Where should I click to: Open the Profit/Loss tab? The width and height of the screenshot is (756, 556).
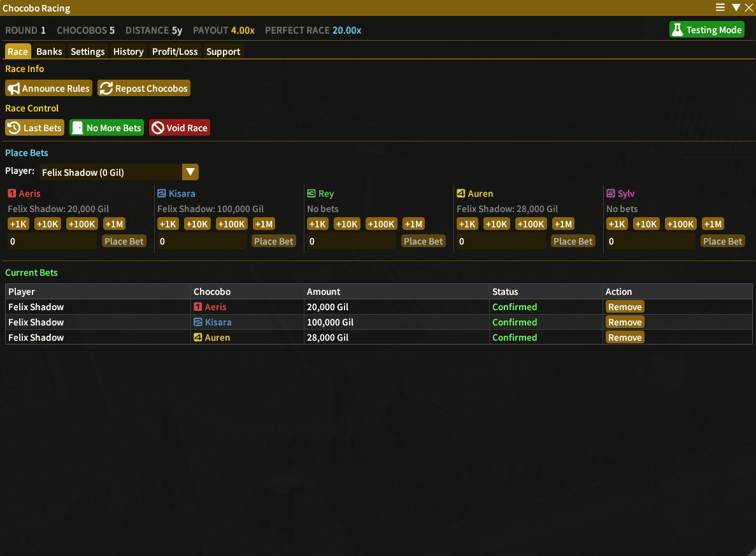[x=175, y=52]
